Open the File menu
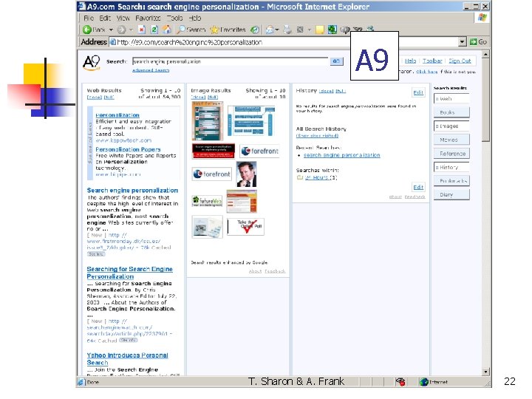This screenshot has width=532, height=399. pos(89,18)
